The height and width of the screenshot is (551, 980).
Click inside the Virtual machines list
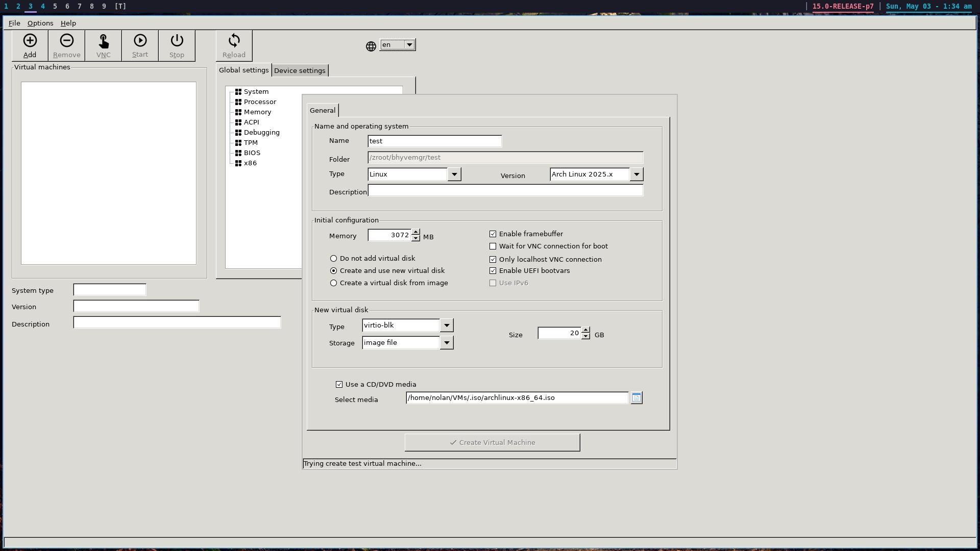[109, 173]
